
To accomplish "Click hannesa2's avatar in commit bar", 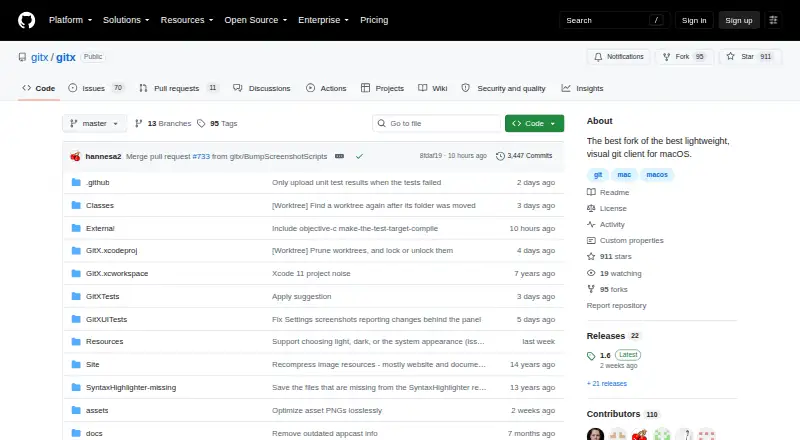I will click(x=76, y=156).
